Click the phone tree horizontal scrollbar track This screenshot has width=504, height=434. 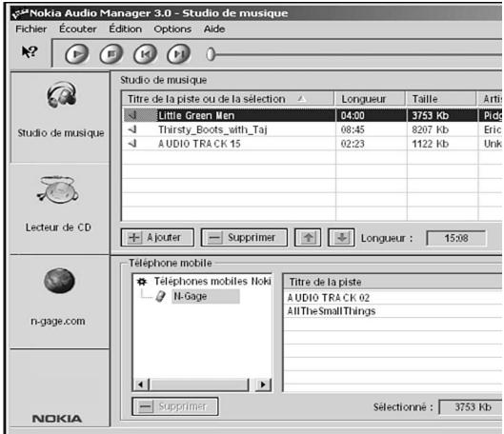pos(199,385)
